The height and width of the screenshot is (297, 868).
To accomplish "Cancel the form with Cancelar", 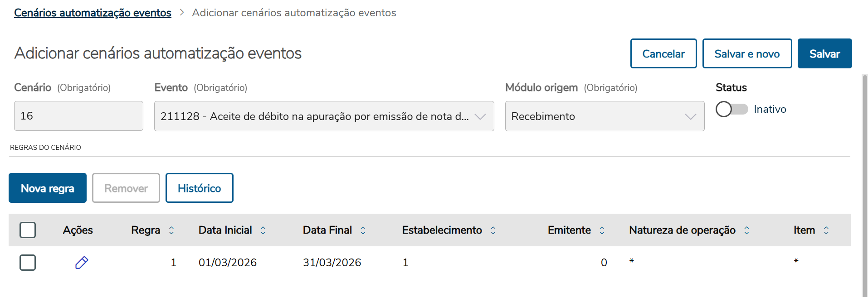I will click(x=663, y=53).
